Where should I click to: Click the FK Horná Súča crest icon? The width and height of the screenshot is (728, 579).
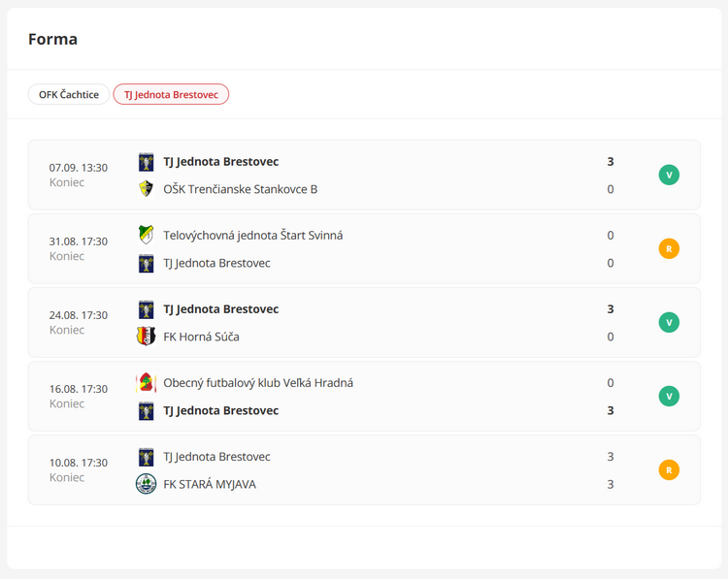146,337
